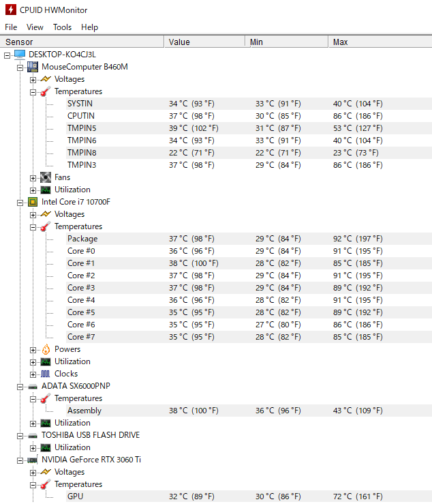The width and height of the screenshot is (432, 504).
Task: Select the Core #2 row
Action: click(x=249, y=276)
